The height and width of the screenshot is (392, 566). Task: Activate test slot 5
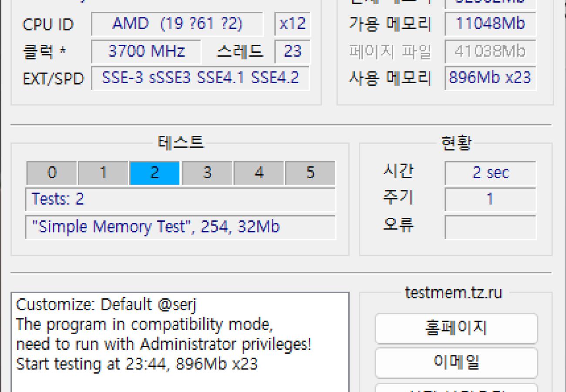310,172
